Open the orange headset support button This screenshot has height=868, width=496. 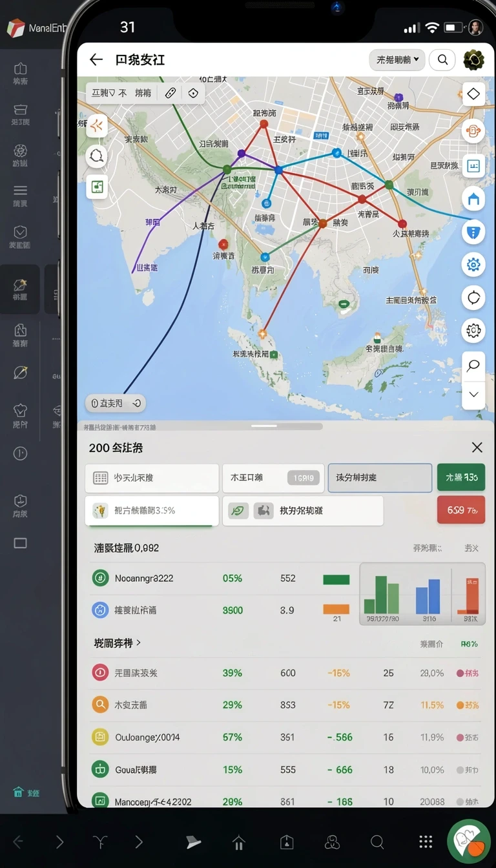pyautogui.click(x=473, y=131)
